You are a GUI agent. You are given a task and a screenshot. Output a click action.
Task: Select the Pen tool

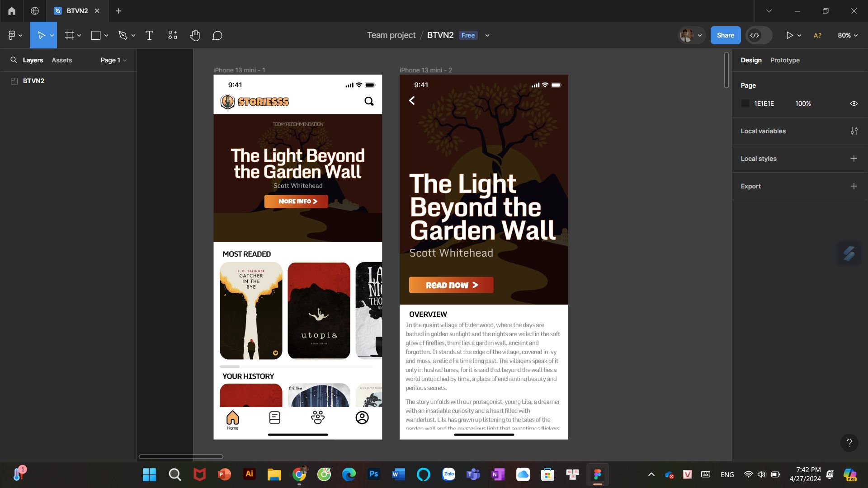(123, 35)
